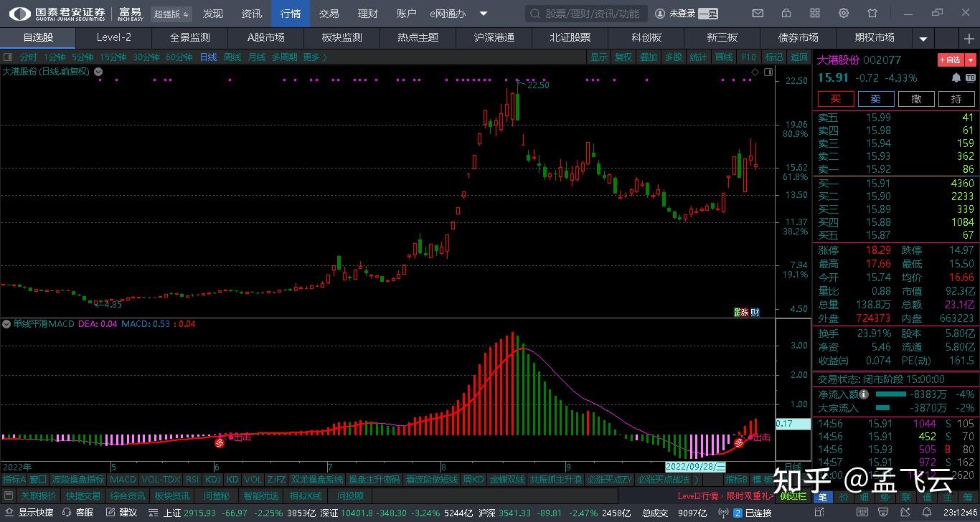Select the KDJ indicator tab

pyautogui.click(x=212, y=479)
